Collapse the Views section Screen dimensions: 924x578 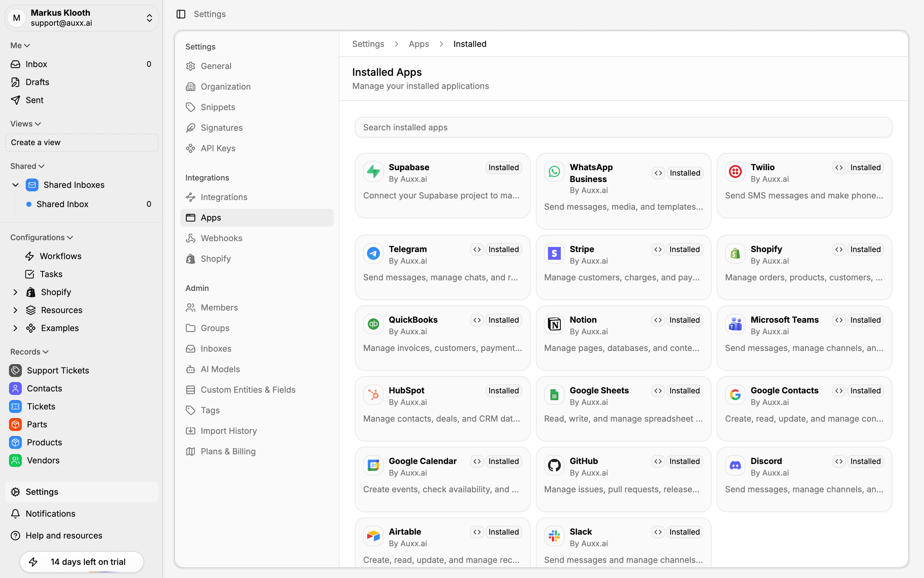pos(25,124)
